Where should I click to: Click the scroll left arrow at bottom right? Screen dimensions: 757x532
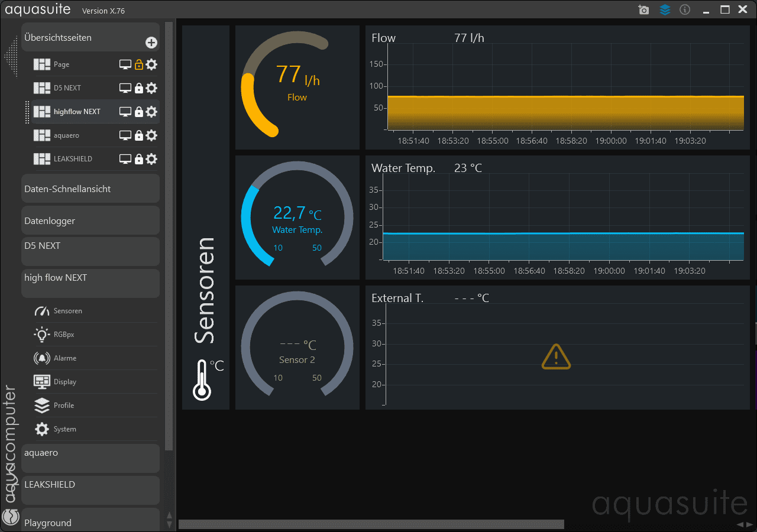point(740,524)
